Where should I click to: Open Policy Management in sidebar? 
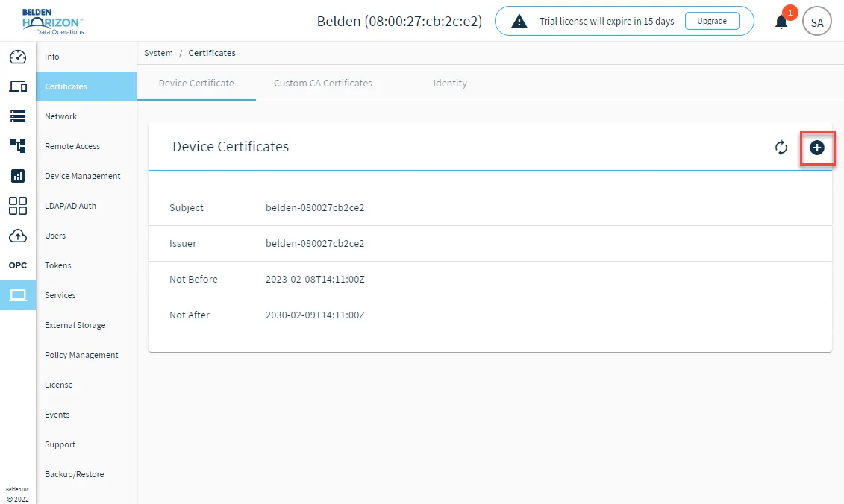pyautogui.click(x=86, y=355)
